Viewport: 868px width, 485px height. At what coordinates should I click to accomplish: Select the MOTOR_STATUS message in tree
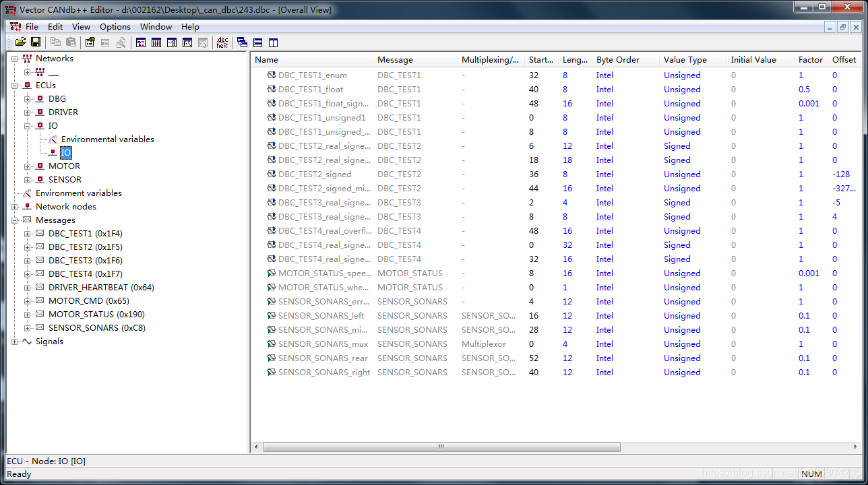coord(96,315)
